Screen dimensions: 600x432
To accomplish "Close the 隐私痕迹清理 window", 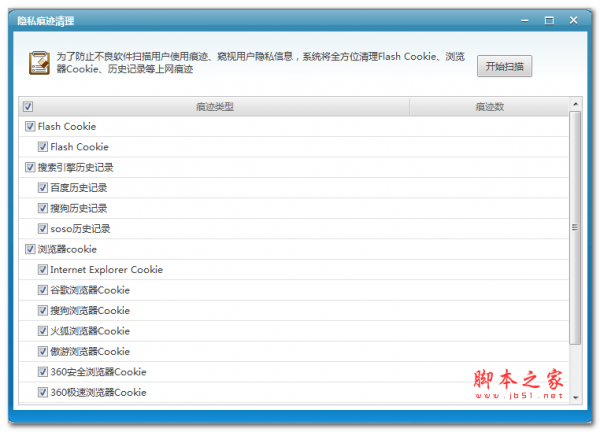I will [573, 20].
